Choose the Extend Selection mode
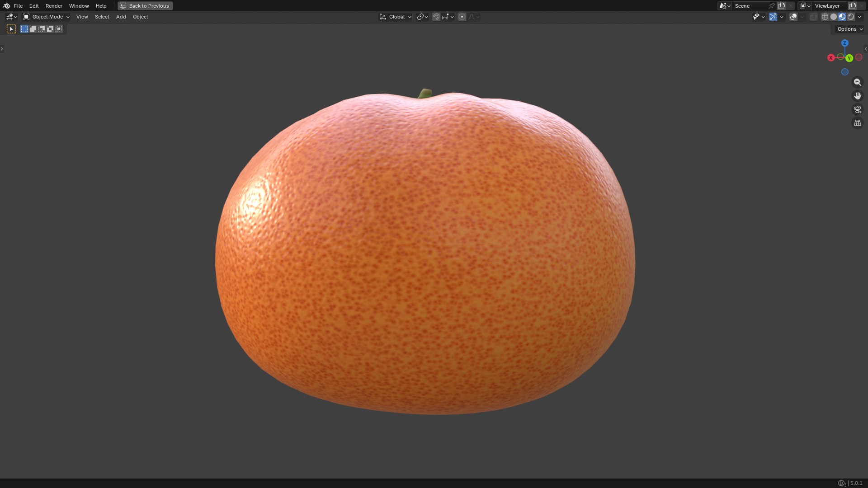The height and width of the screenshot is (488, 868). (x=33, y=29)
